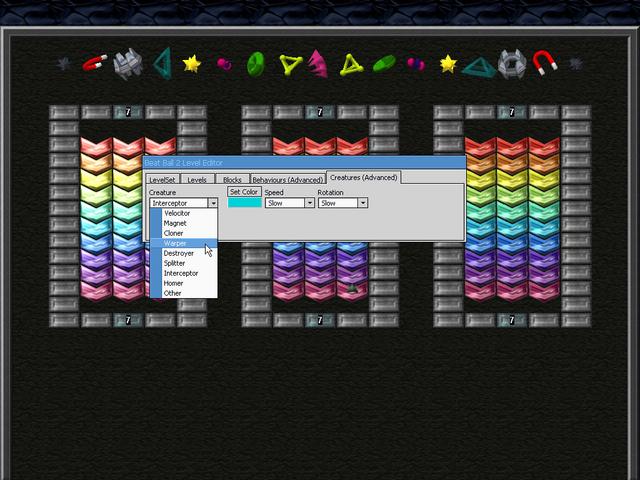Choose Other from the creature list

pyautogui.click(x=184, y=293)
